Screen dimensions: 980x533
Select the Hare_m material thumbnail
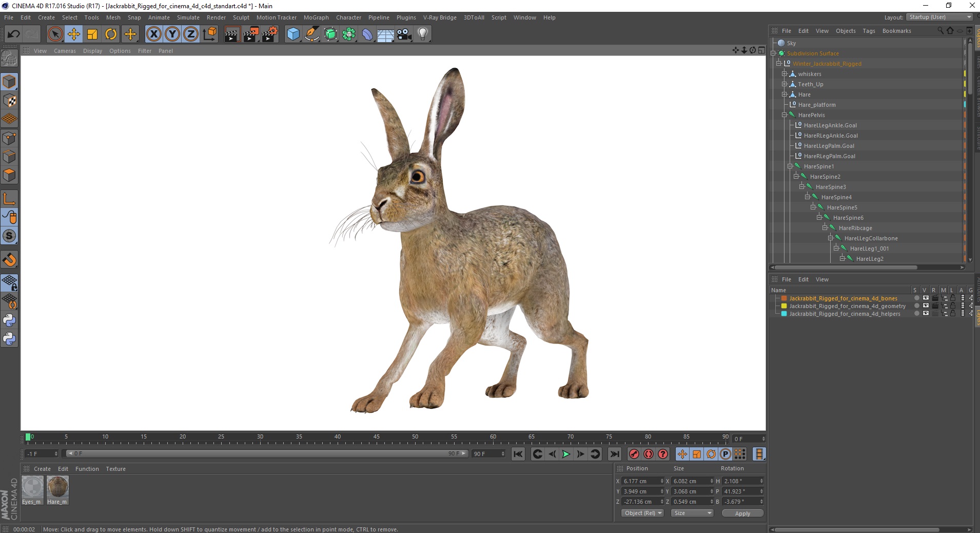tap(57, 490)
